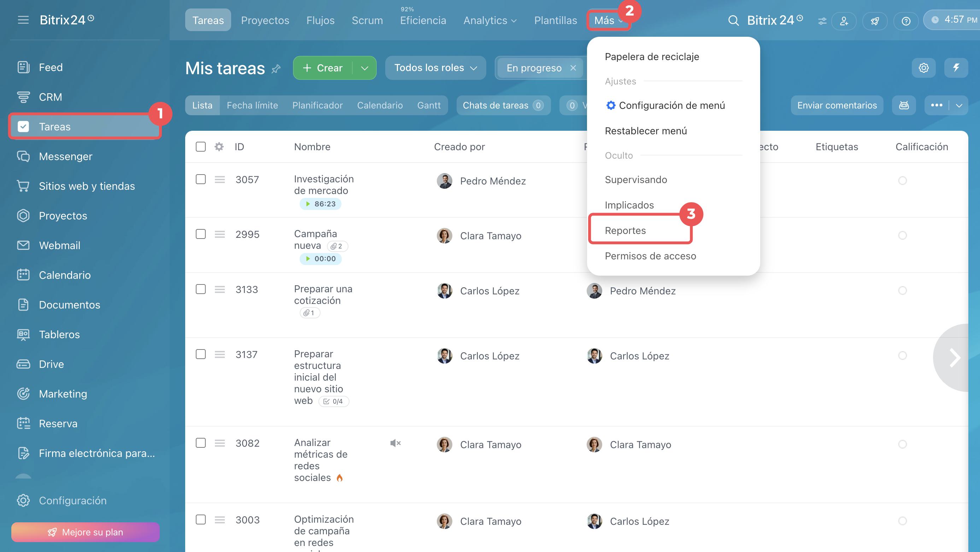Image resolution: width=980 pixels, height=552 pixels.
Task: Open task list settings gear button
Action: 924,68
